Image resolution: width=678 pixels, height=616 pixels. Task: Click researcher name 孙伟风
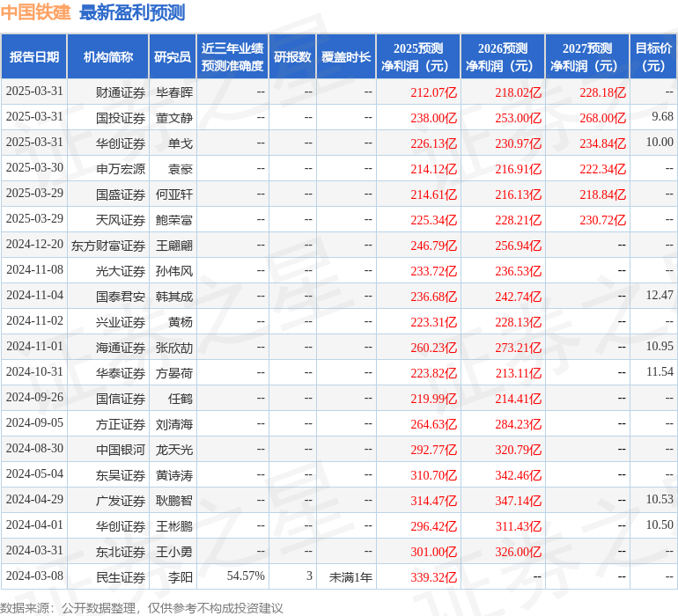(174, 271)
